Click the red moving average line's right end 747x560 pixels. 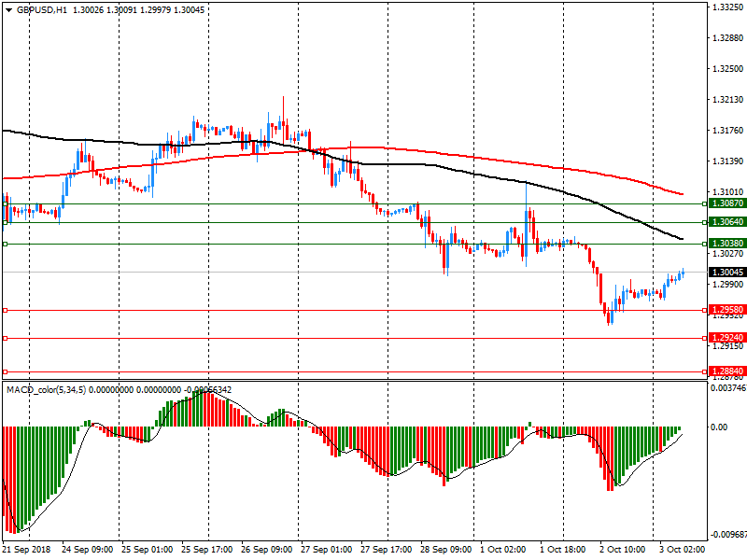(x=683, y=194)
